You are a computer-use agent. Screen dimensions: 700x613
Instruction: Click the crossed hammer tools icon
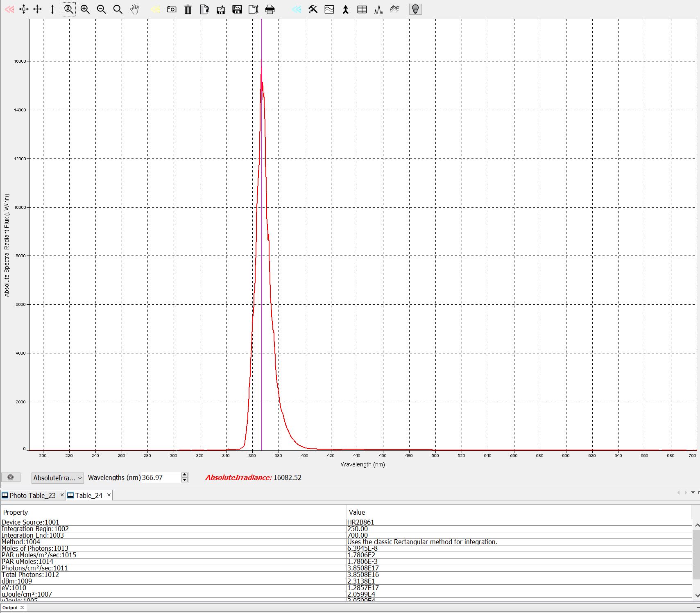[x=313, y=9]
